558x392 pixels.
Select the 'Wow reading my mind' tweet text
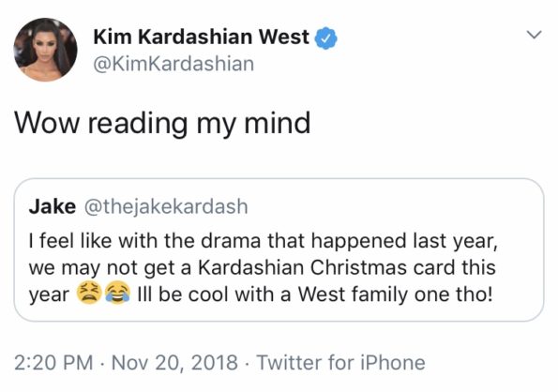coord(162,124)
